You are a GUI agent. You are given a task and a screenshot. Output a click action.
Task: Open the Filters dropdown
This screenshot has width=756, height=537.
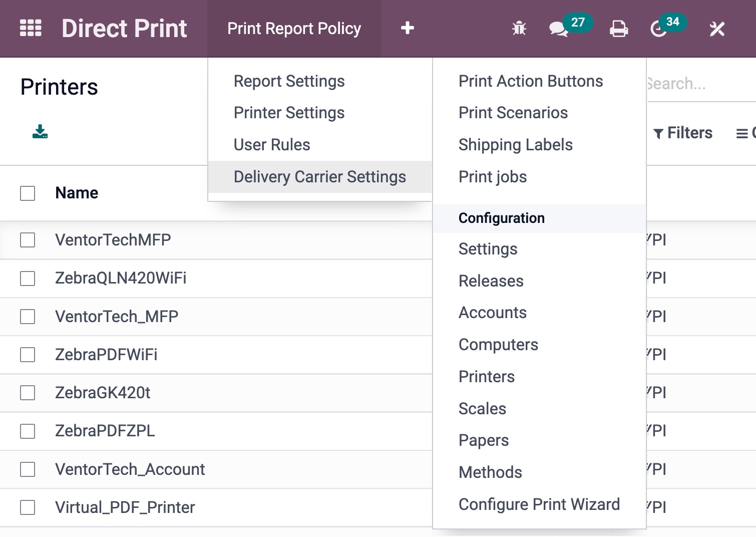point(683,133)
